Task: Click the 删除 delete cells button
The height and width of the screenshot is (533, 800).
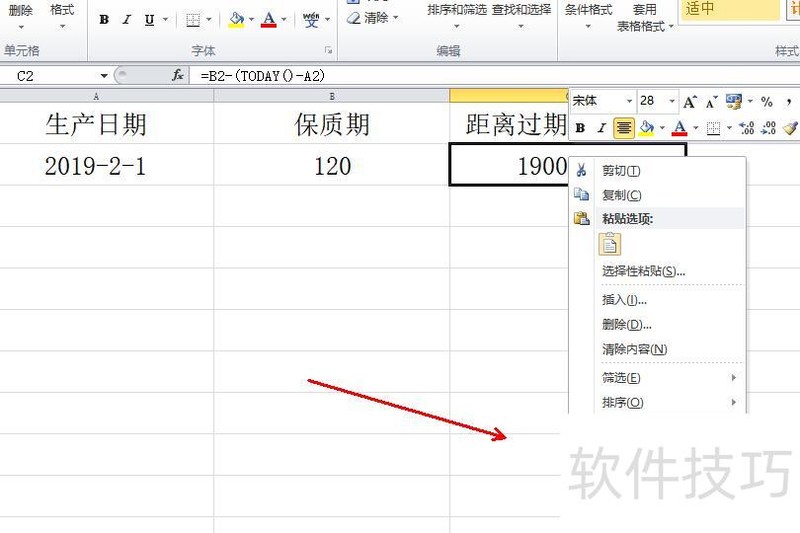Action: [x=21, y=15]
